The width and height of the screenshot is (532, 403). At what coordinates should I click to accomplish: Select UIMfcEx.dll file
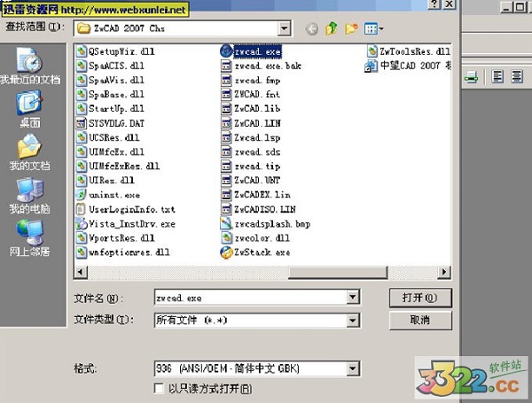click(110, 151)
